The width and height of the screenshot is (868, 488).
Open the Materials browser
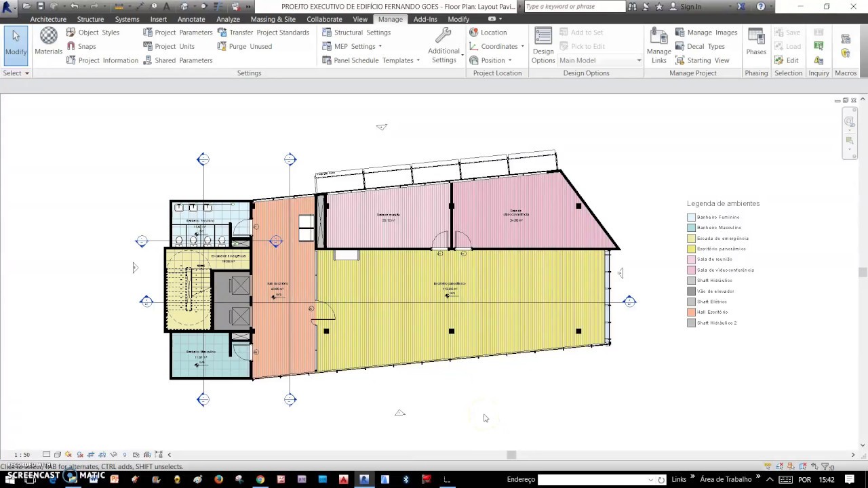[x=48, y=42]
